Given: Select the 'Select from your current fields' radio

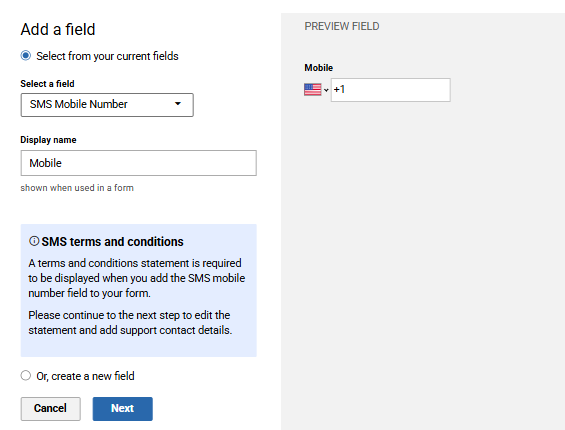Looking at the screenshot, I should point(26,56).
